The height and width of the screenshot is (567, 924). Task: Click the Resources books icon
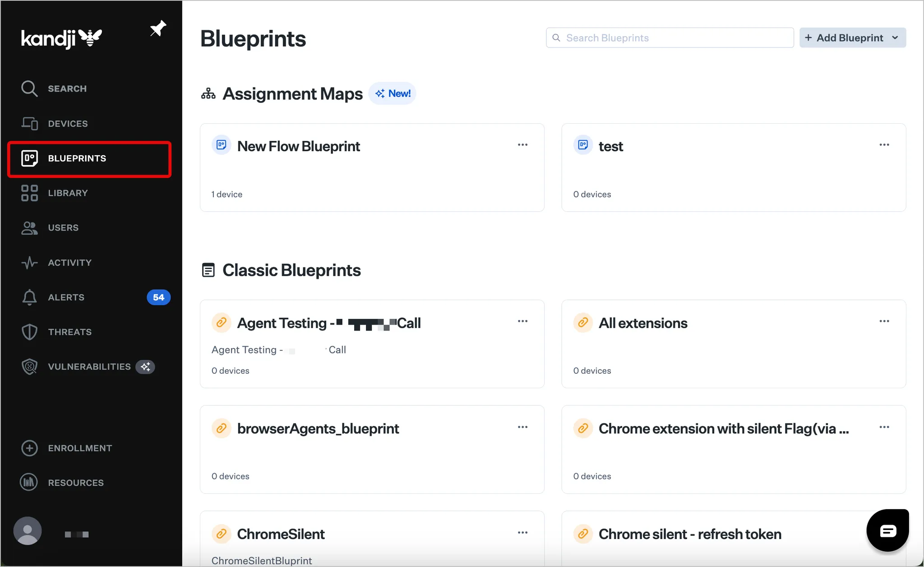click(x=29, y=483)
